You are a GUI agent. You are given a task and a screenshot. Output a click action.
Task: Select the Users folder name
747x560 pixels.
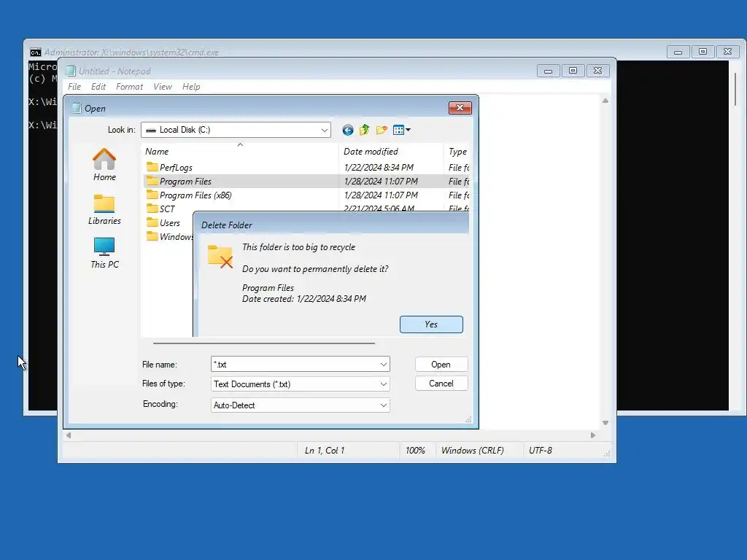click(x=169, y=223)
